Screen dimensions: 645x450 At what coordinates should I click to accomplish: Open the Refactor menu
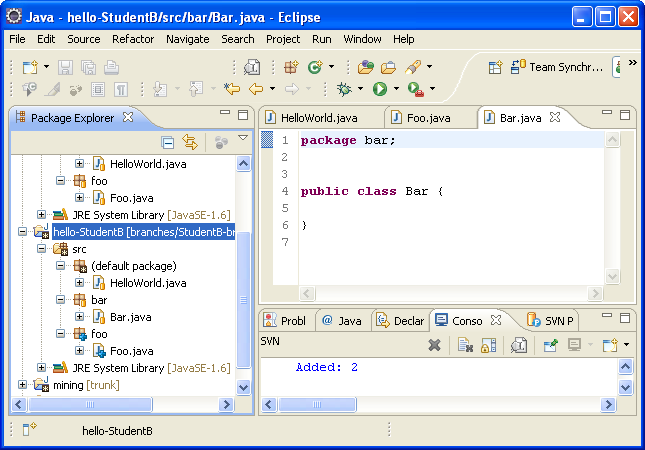(x=133, y=39)
